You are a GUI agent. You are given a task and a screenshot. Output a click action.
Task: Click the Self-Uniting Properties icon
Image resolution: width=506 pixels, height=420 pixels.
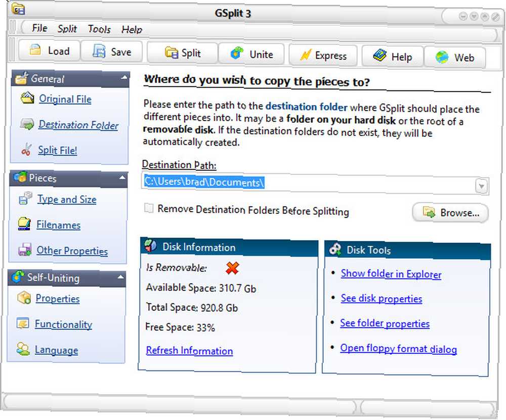(24, 298)
